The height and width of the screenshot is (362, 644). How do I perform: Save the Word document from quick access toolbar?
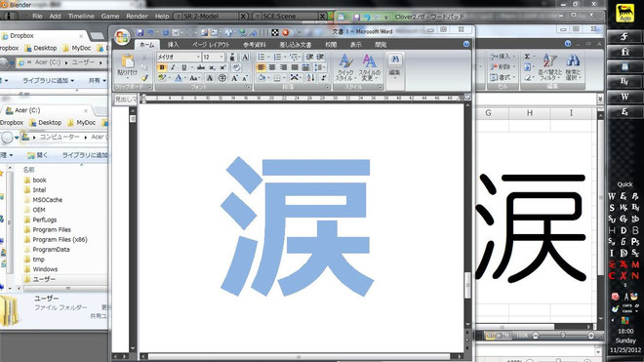tap(141, 32)
